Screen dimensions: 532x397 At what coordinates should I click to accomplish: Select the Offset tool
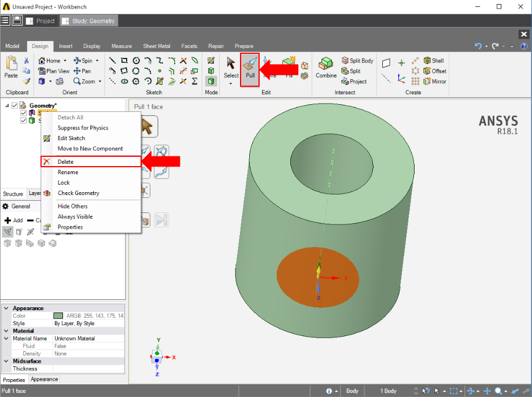click(x=435, y=71)
